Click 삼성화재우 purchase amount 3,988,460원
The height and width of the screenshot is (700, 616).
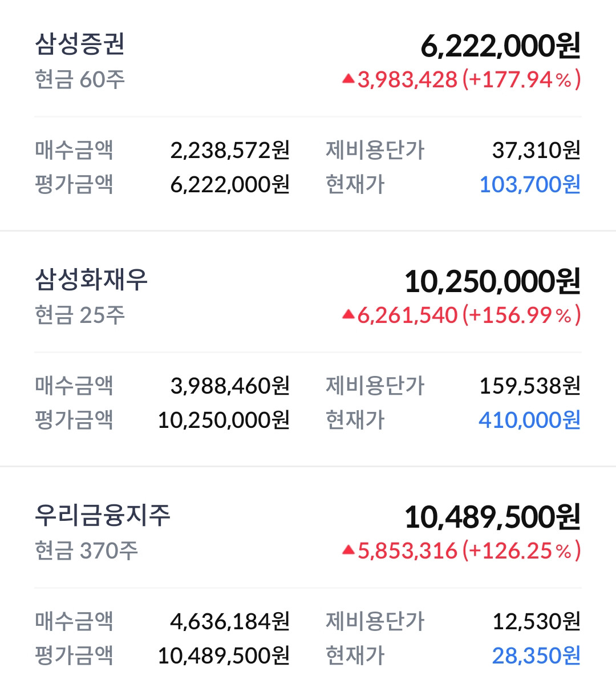click(230, 386)
